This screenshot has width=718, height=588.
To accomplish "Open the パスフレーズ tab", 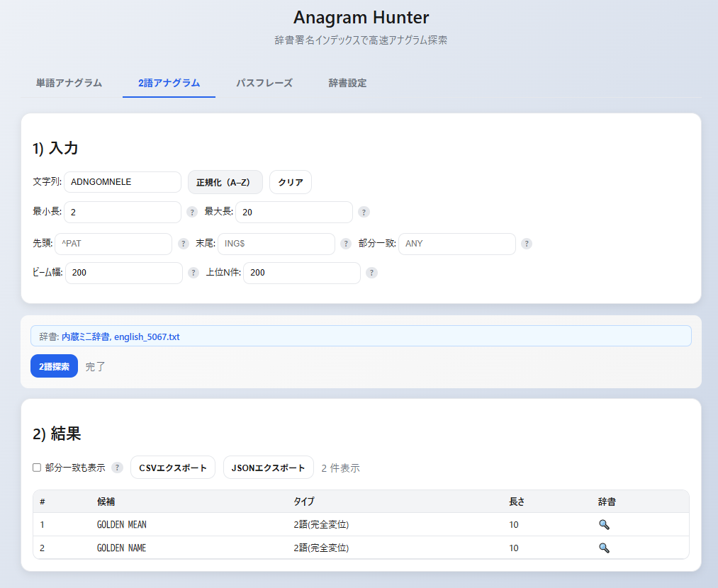I will (264, 83).
